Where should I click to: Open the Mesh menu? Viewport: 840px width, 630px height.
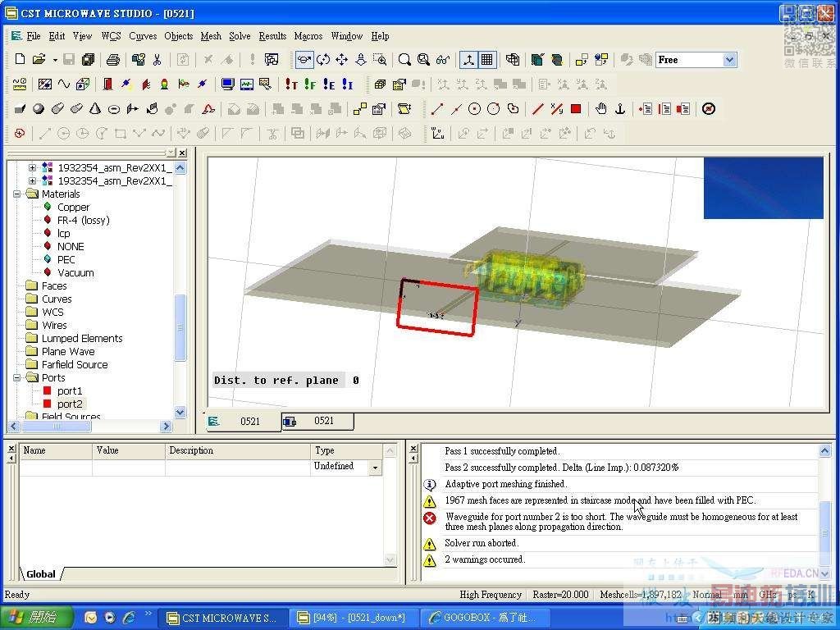point(211,36)
